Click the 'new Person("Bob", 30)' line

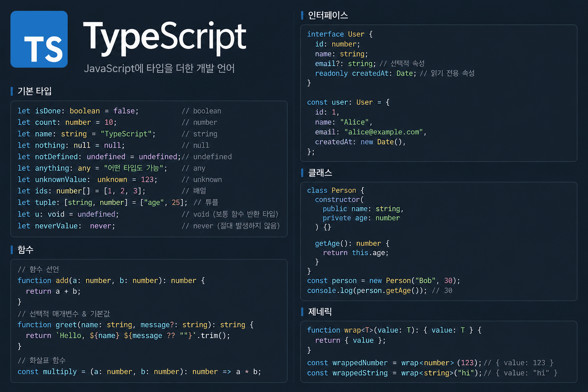point(384,281)
